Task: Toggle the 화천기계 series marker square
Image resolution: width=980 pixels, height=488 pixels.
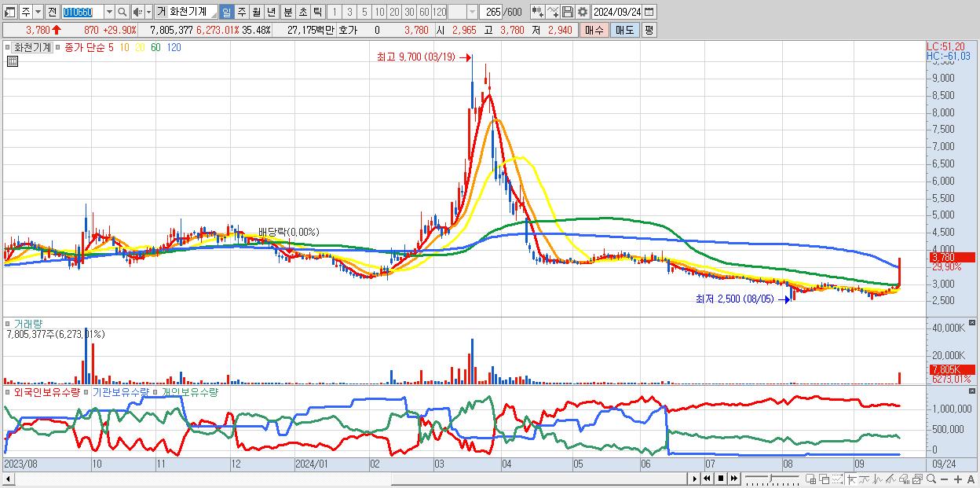Action: (x=8, y=47)
